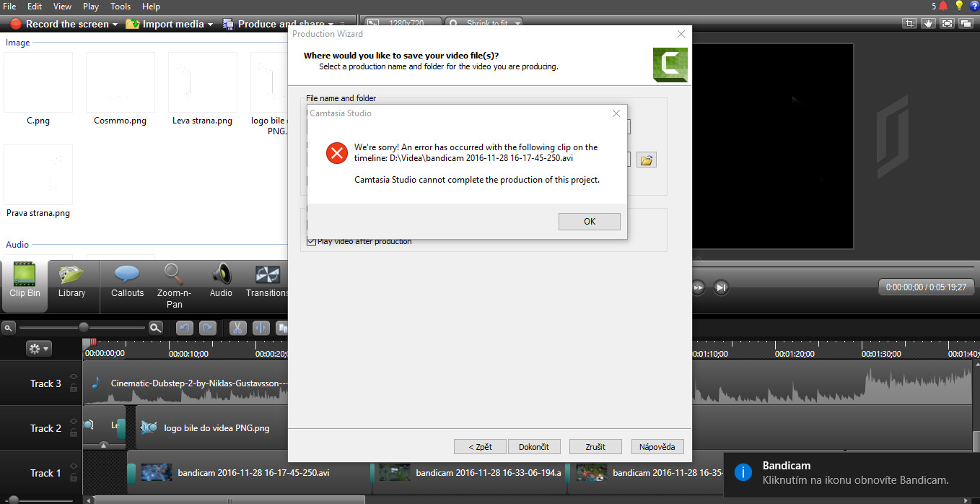
Task: Click the Dokončit finish button
Action: tap(534, 447)
